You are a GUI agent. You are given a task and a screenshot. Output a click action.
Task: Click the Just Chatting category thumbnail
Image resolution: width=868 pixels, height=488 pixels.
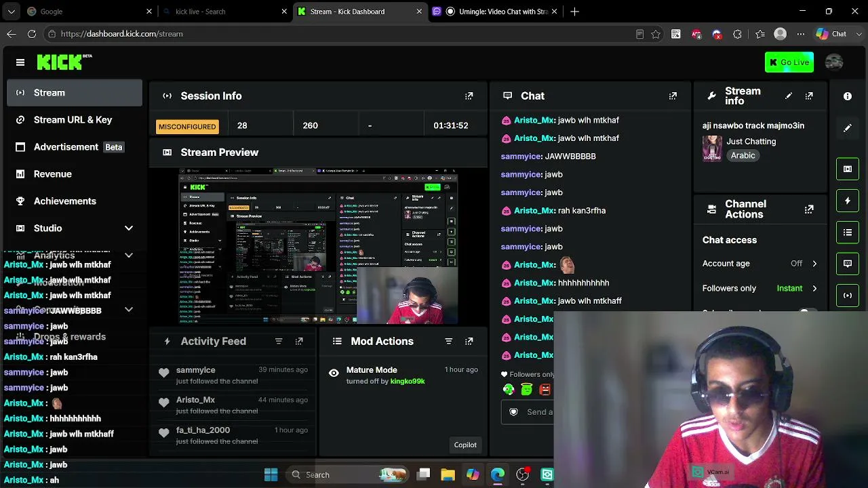pos(712,148)
